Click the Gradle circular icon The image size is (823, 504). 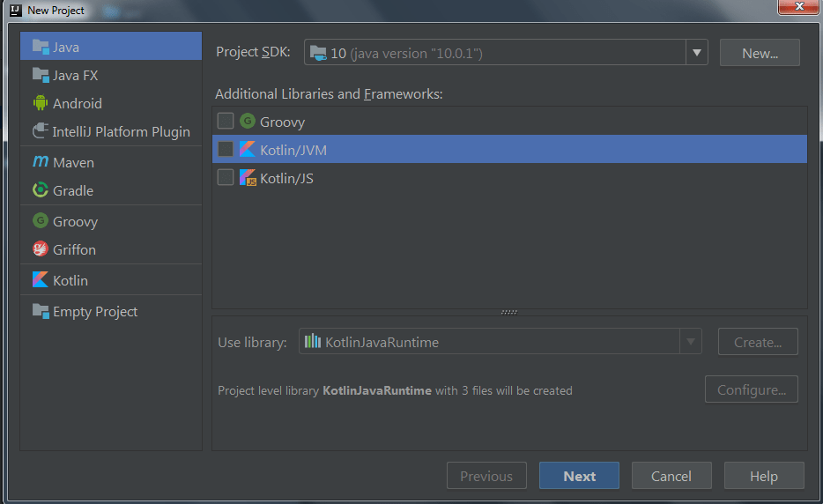click(x=41, y=190)
